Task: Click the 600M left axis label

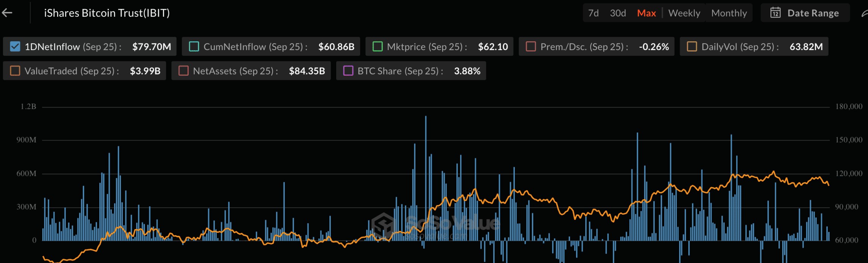Action: tap(27, 174)
